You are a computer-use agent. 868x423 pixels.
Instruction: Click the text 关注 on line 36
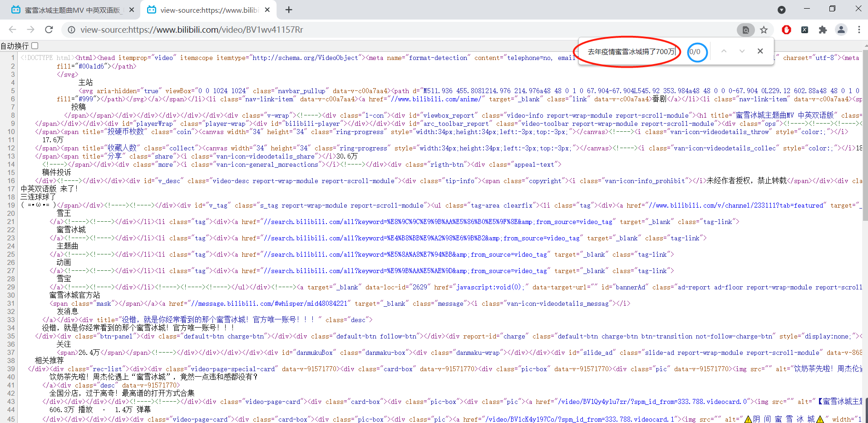64,344
